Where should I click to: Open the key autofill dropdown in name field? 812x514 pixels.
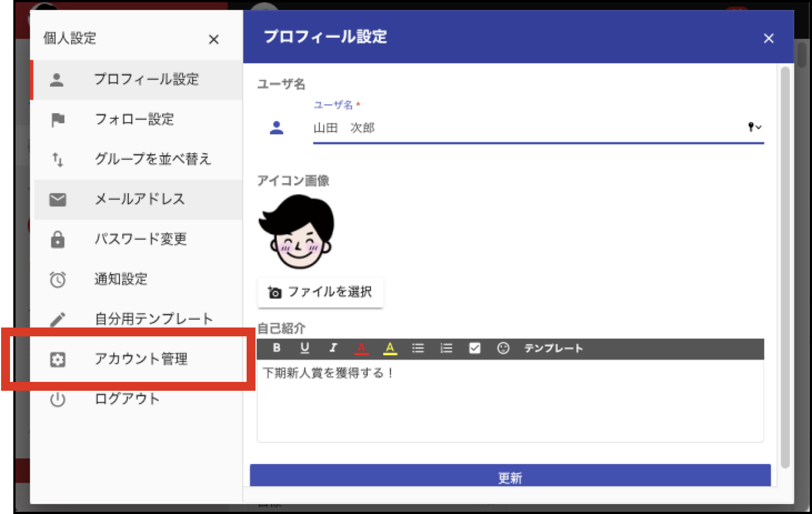pos(754,127)
